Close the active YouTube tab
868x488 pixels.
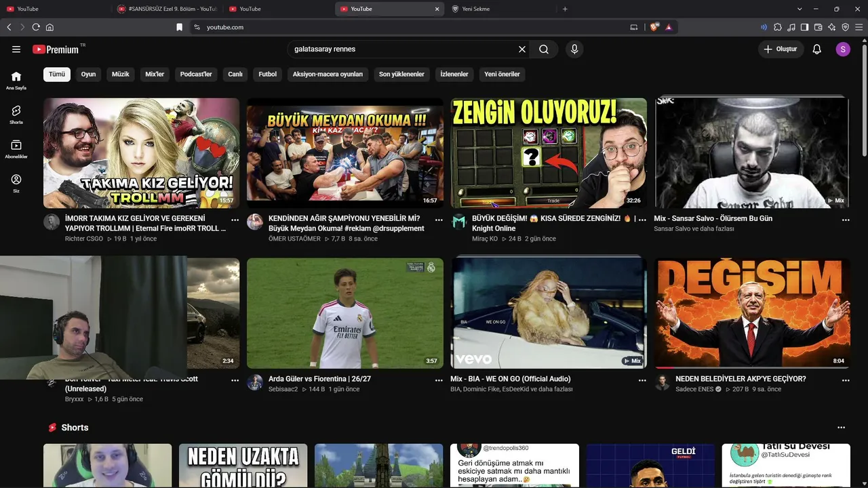tap(437, 9)
